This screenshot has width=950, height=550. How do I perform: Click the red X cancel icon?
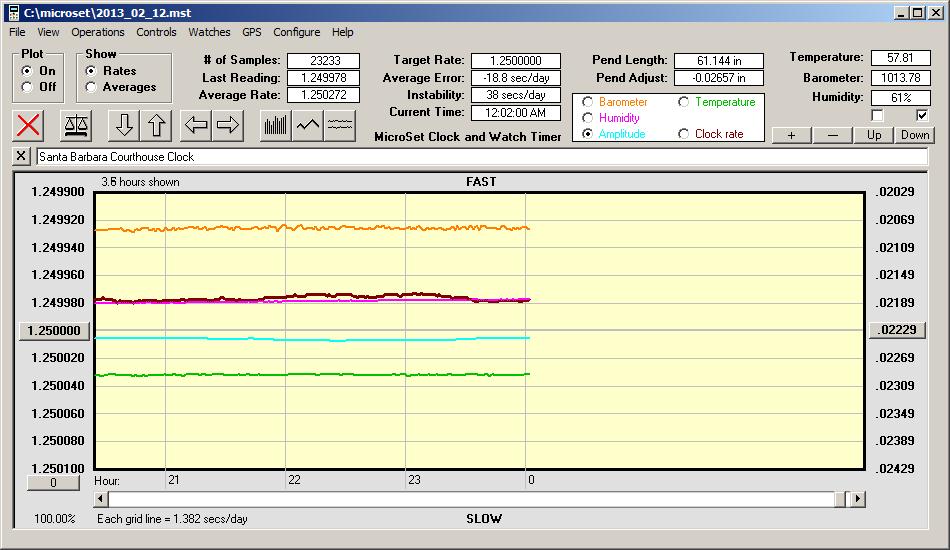click(29, 125)
